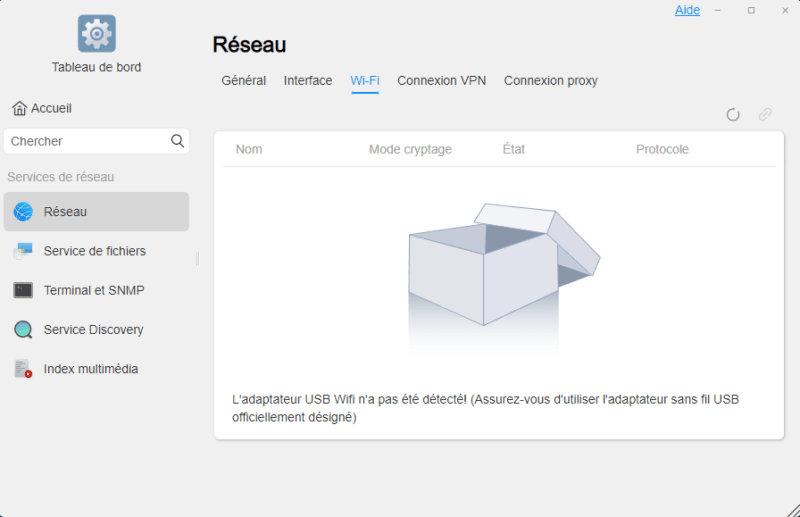
Task: Open the Connexion proxy tab
Action: click(x=551, y=81)
